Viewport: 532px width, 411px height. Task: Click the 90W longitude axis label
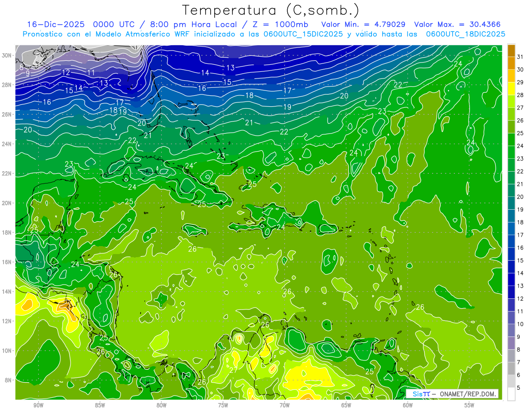click(39, 405)
